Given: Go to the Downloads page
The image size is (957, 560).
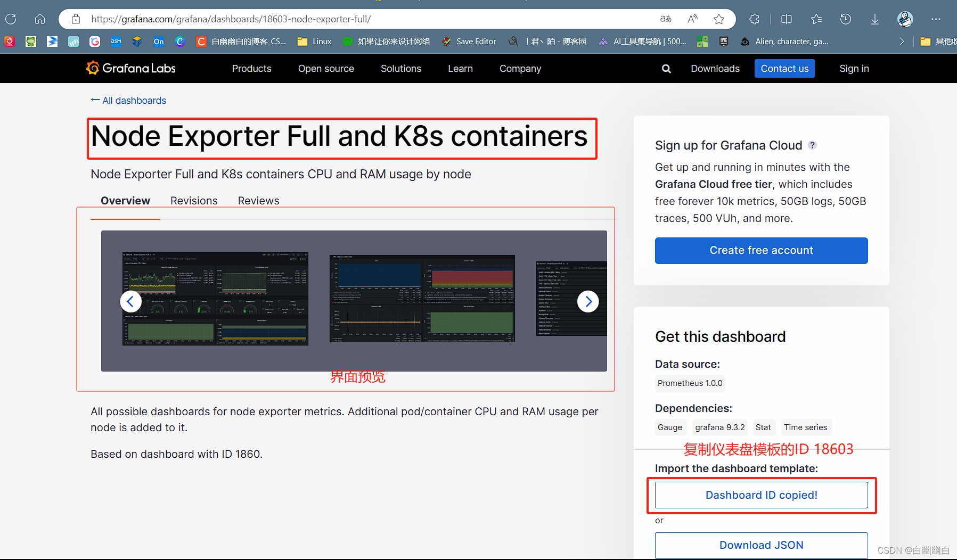Looking at the screenshot, I should pyautogui.click(x=715, y=69).
